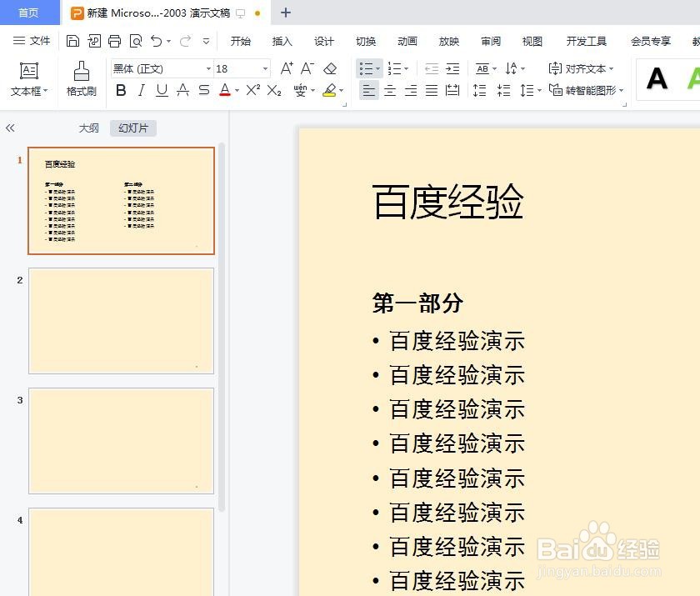
Task: Toggle Underline formatting
Action: pyautogui.click(x=162, y=91)
